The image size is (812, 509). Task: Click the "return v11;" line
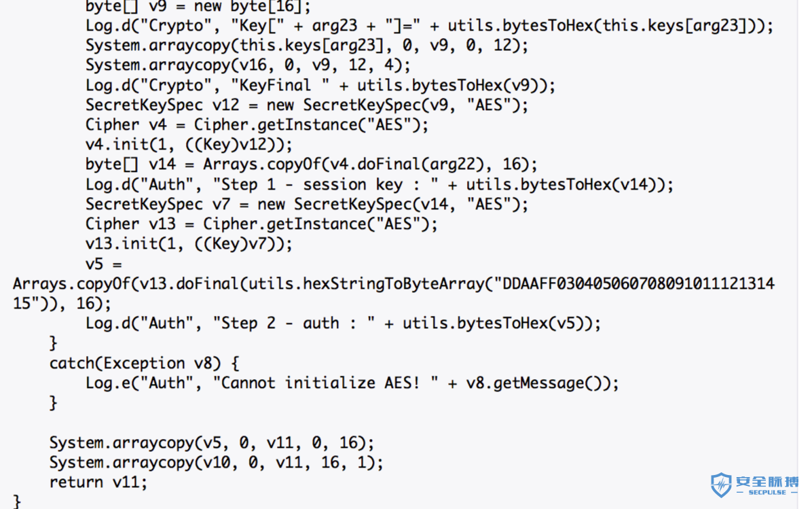tap(98, 482)
